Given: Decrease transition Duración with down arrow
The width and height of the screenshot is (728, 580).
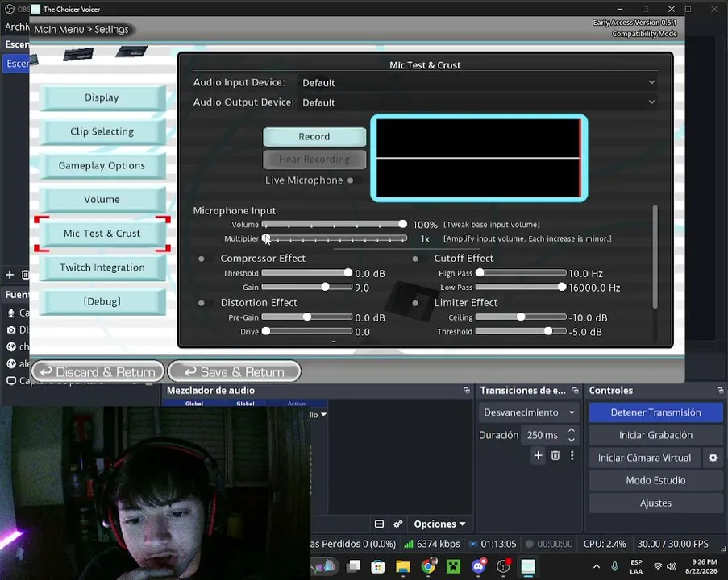Looking at the screenshot, I should click(572, 440).
